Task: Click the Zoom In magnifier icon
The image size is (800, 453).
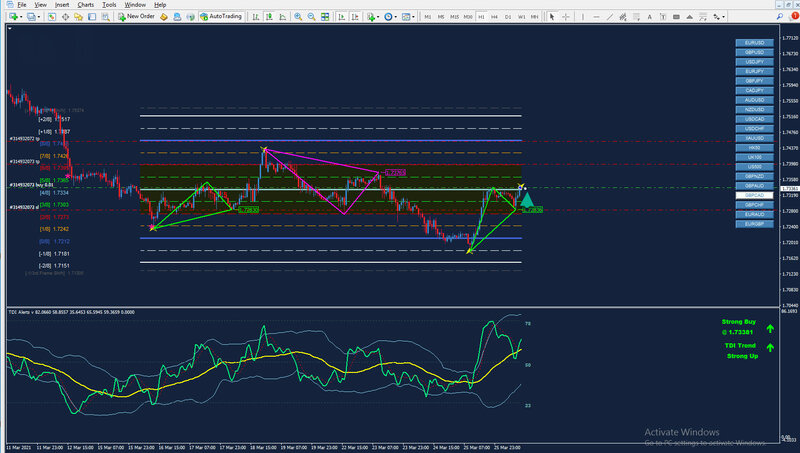Action: point(298,17)
